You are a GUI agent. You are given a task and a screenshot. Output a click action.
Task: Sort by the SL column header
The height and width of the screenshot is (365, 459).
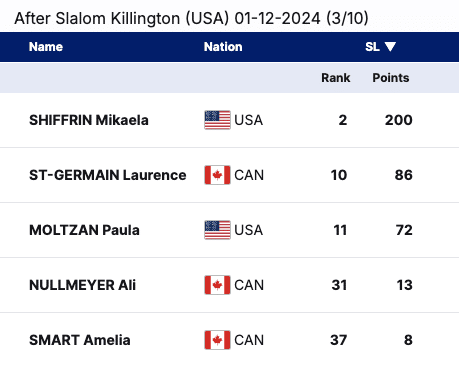[372, 47]
